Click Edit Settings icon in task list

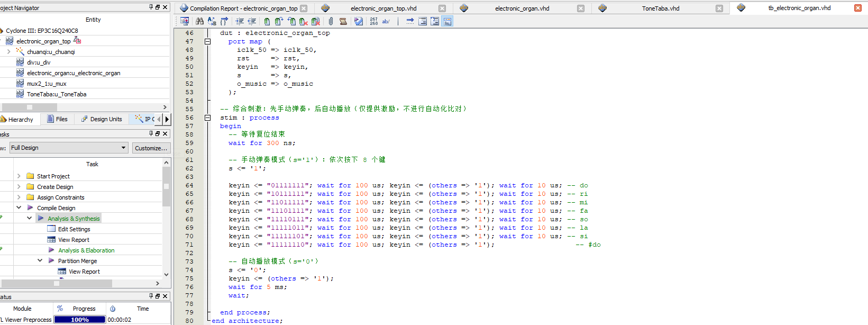pos(51,229)
